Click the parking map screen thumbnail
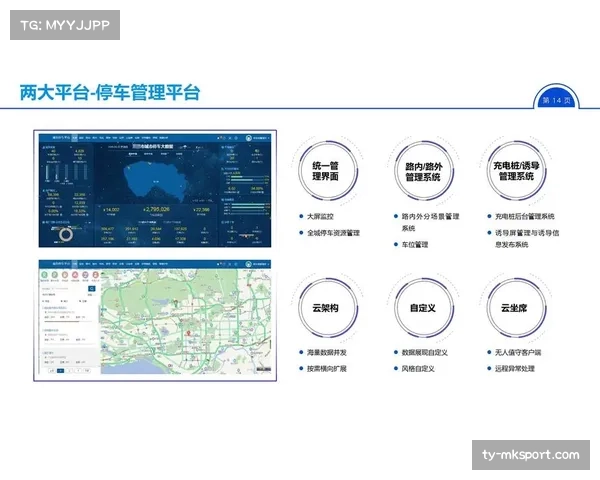Screen dimensions: 600x480 point(155,317)
